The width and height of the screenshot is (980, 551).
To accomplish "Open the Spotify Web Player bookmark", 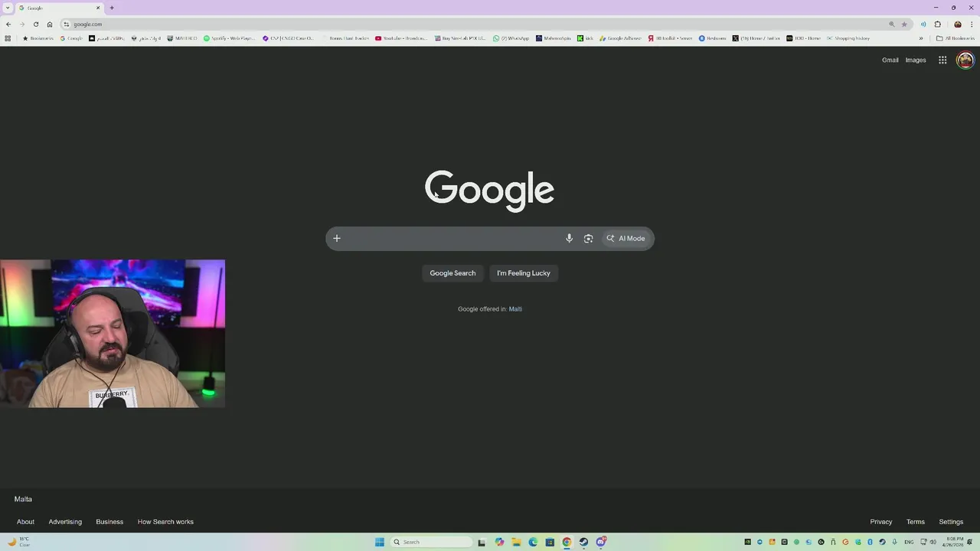I will [x=229, y=38].
